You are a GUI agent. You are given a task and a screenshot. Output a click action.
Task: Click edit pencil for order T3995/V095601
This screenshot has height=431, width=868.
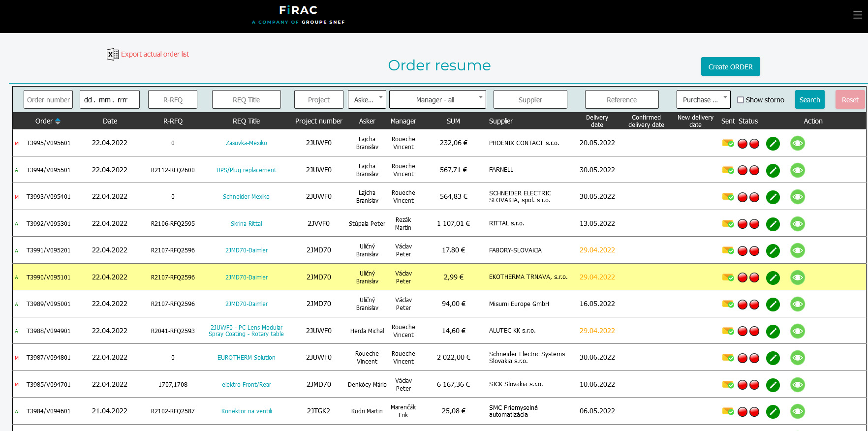(x=773, y=144)
